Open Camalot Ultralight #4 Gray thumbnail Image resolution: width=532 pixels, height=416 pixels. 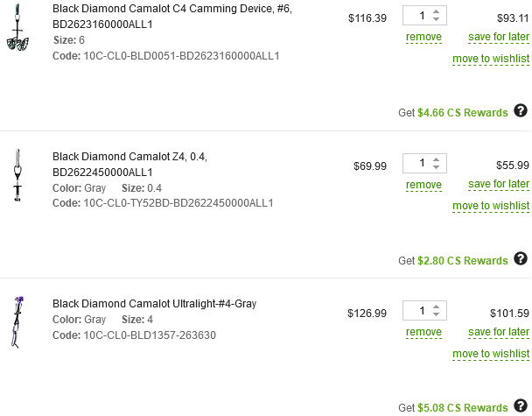(17, 322)
